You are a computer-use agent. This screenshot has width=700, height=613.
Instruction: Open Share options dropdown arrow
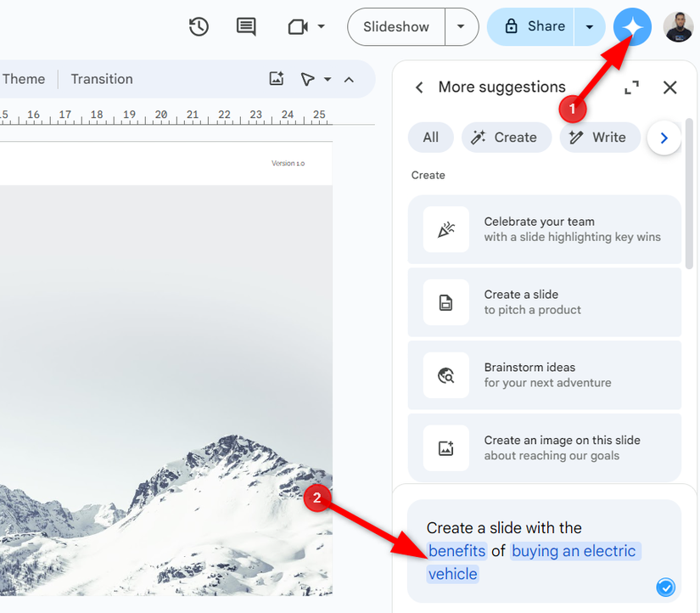[x=590, y=27]
